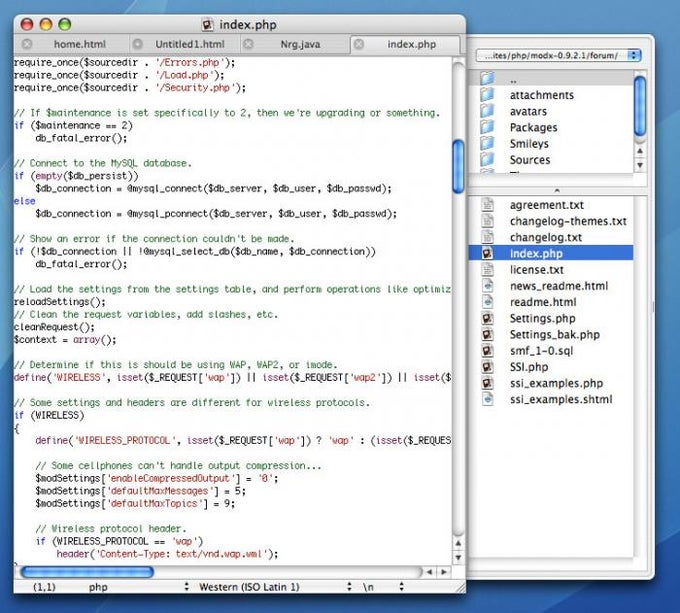Open the Packages folder

click(x=533, y=127)
